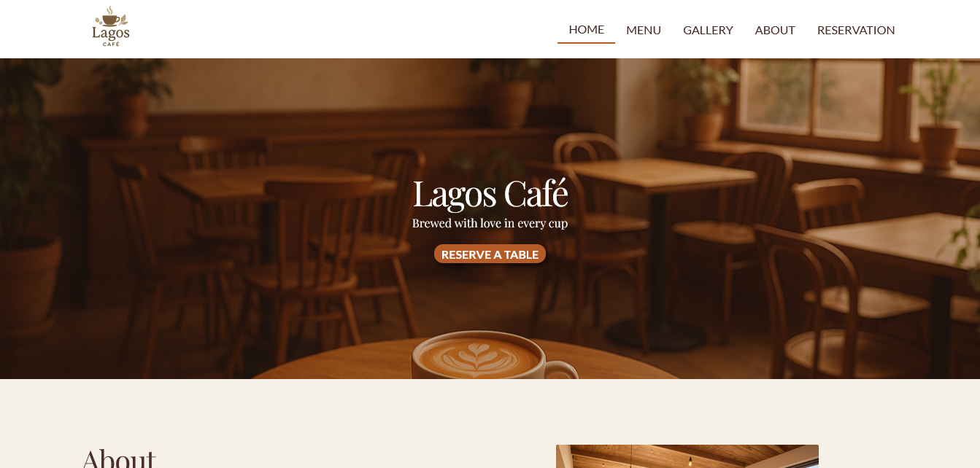Click the About section heading
980x468 pixels.
point(119,458)
